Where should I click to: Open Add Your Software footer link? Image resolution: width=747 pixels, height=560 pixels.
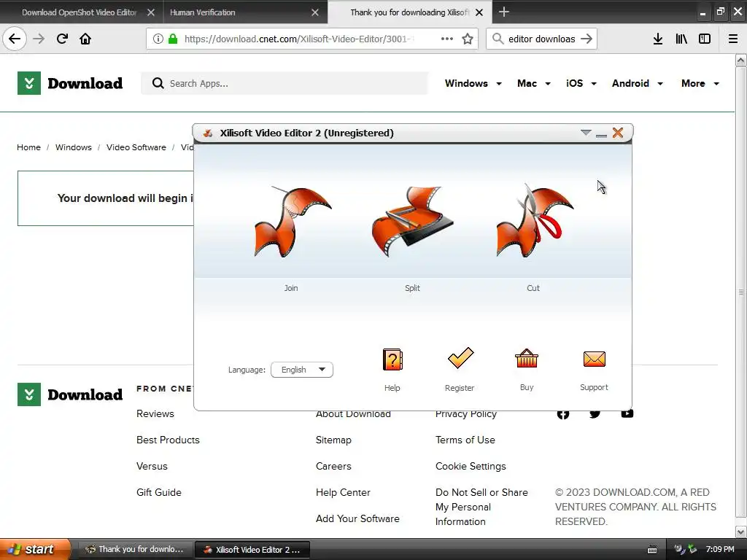click(357, 518)
